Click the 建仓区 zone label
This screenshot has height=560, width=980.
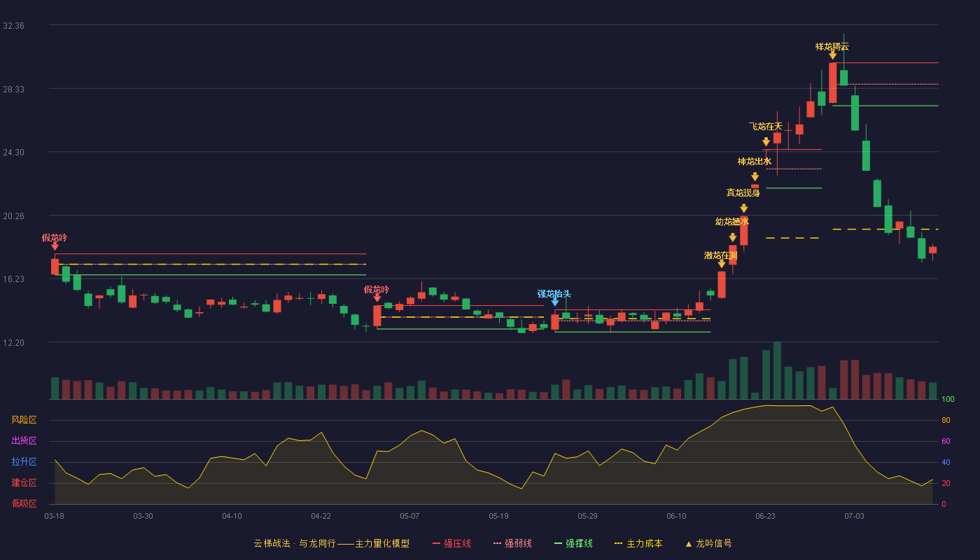(24, 483)
